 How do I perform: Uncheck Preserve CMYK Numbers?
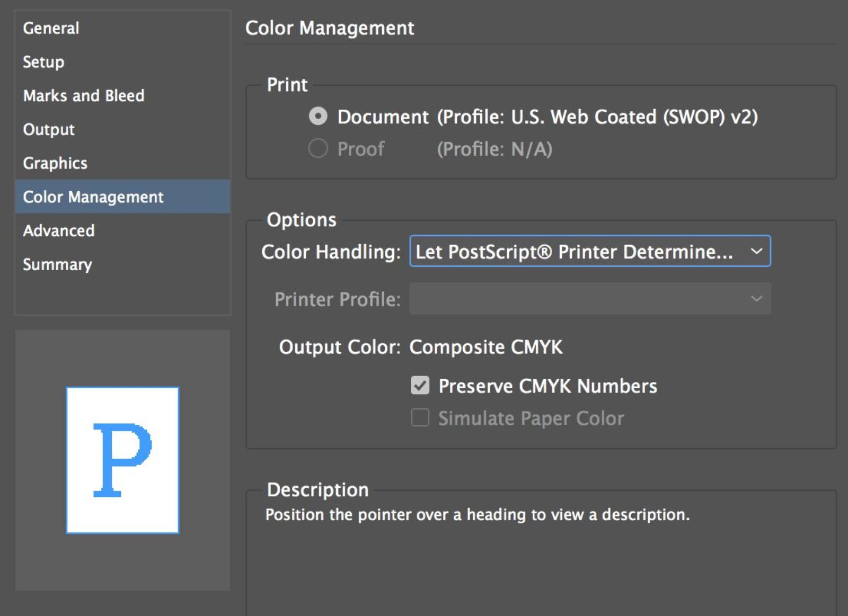[x=420, y=386]
